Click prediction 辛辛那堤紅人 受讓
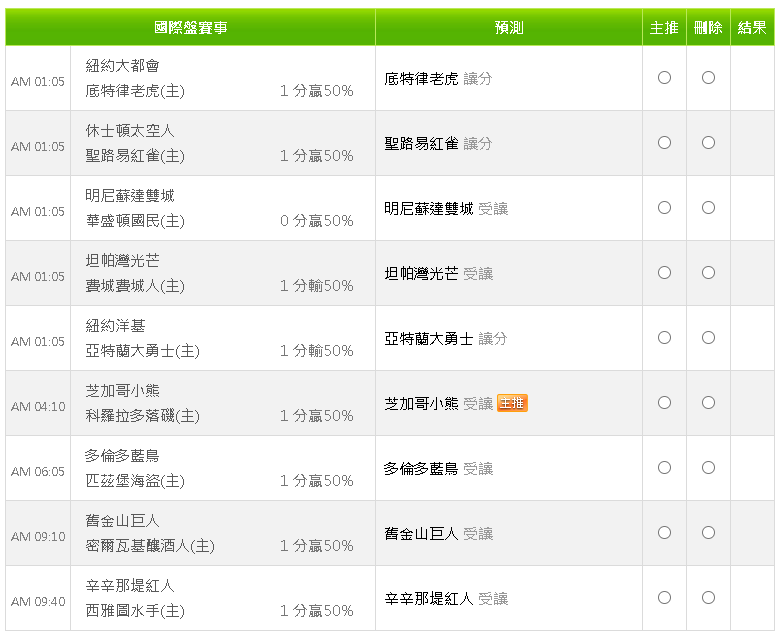The height and width of the screenshot is (642, 783). click(x=446, y=599)
